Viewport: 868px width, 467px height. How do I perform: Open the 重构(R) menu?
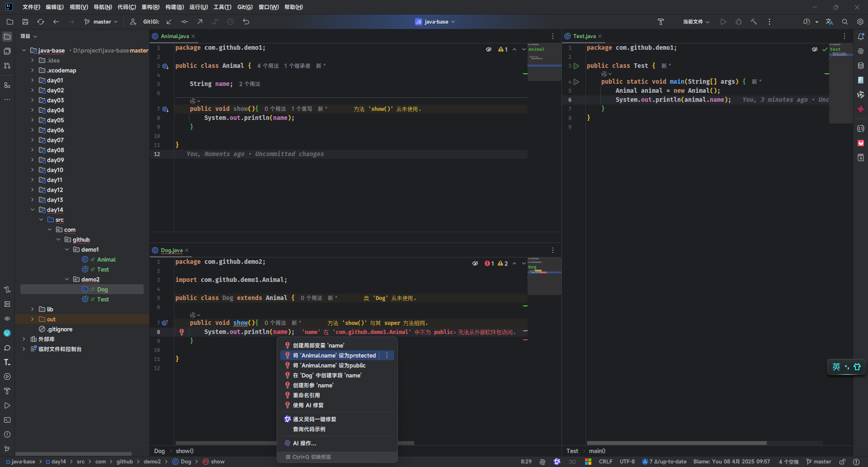150,7
